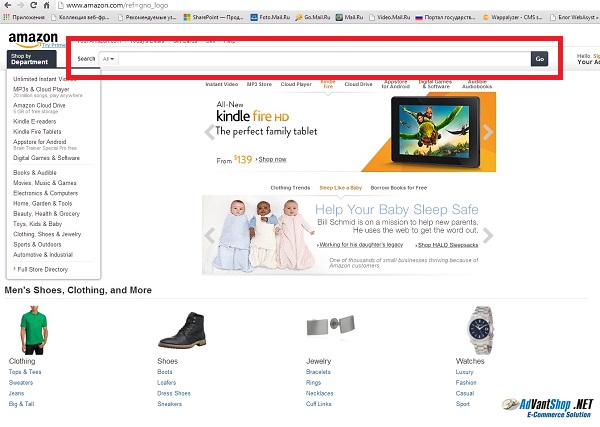Open the Necklaces link
This screenshot has width=600, height=427.
tap(320, 393)
